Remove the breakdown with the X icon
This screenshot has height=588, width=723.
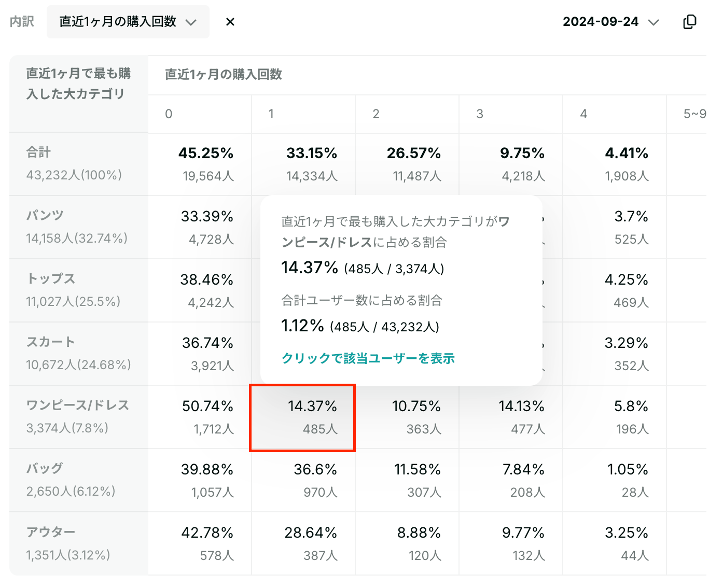(x=230, y=22)
